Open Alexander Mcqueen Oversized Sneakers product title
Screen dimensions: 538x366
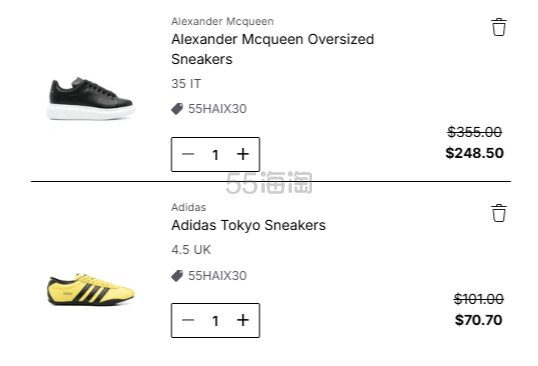click(272, 49)
